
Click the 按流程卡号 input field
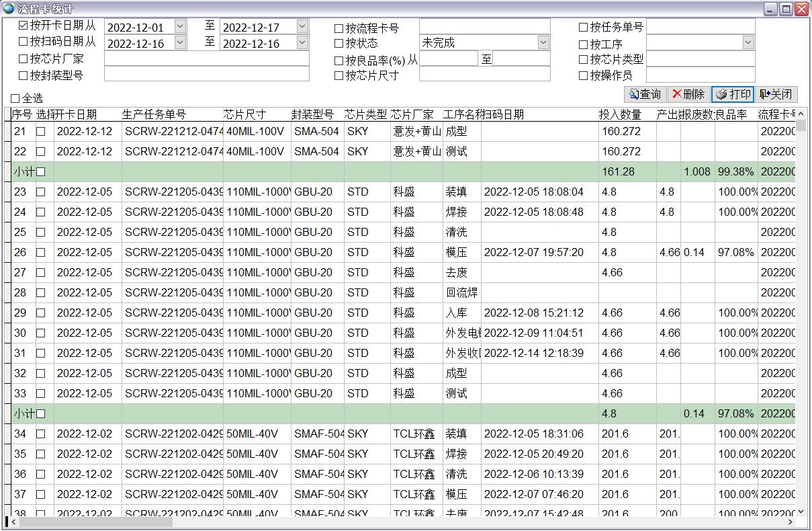pyautogui.click(x=484, y=27)
